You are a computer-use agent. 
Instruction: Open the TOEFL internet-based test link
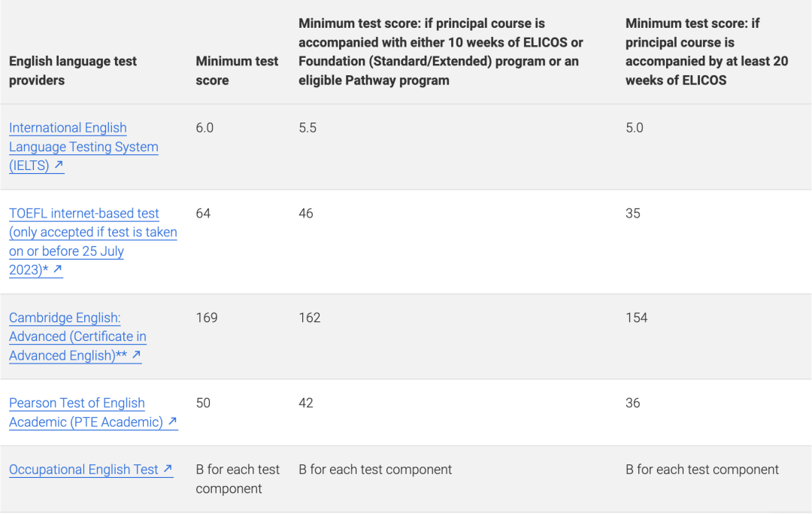click(x=92, y=233)
